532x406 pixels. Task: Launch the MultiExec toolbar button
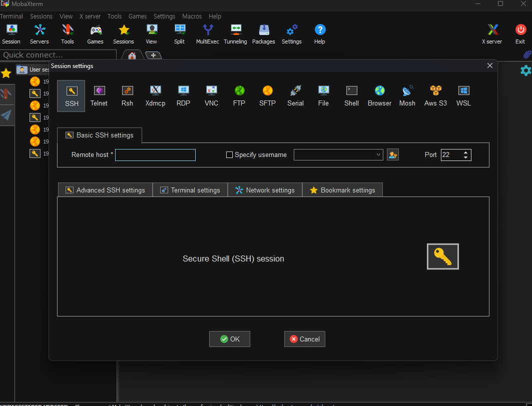[x=208, y=34]
